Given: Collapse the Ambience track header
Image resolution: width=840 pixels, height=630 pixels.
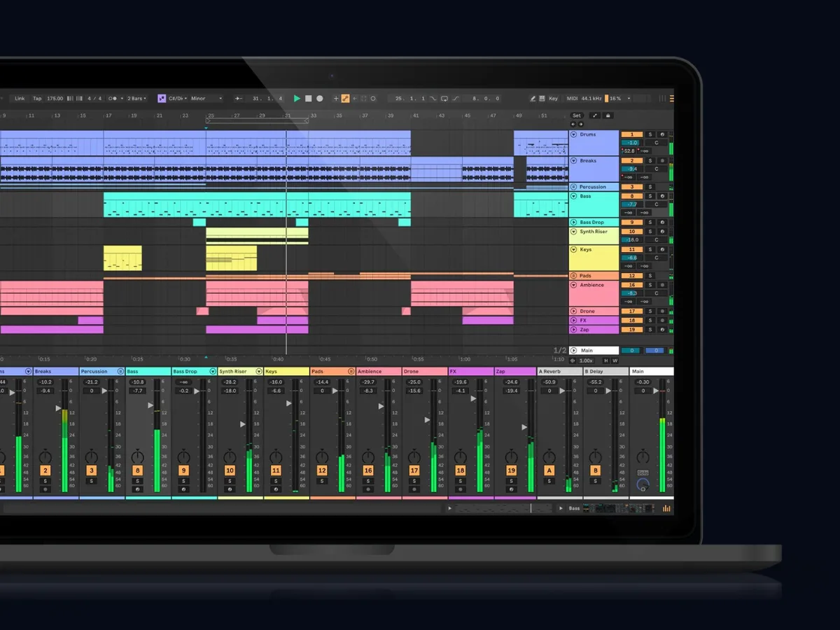Looking at the screenshot, I should [574, 286].
